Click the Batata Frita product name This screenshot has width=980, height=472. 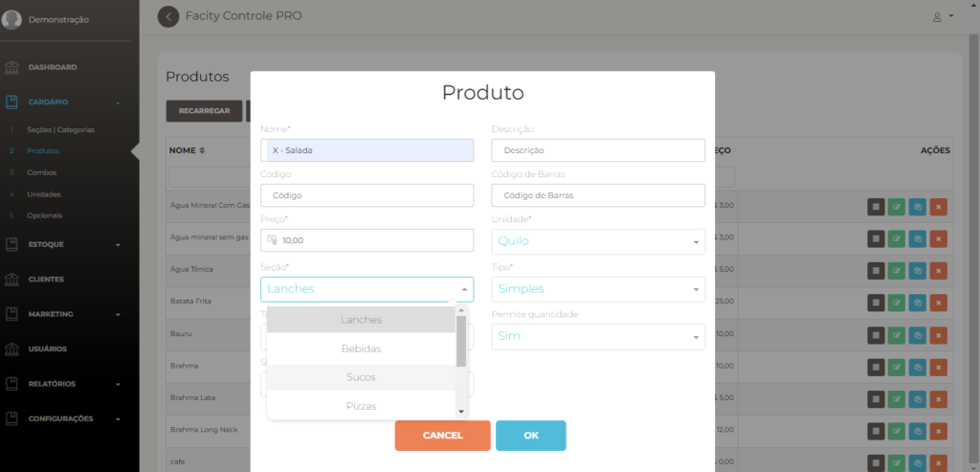point(190,302)
